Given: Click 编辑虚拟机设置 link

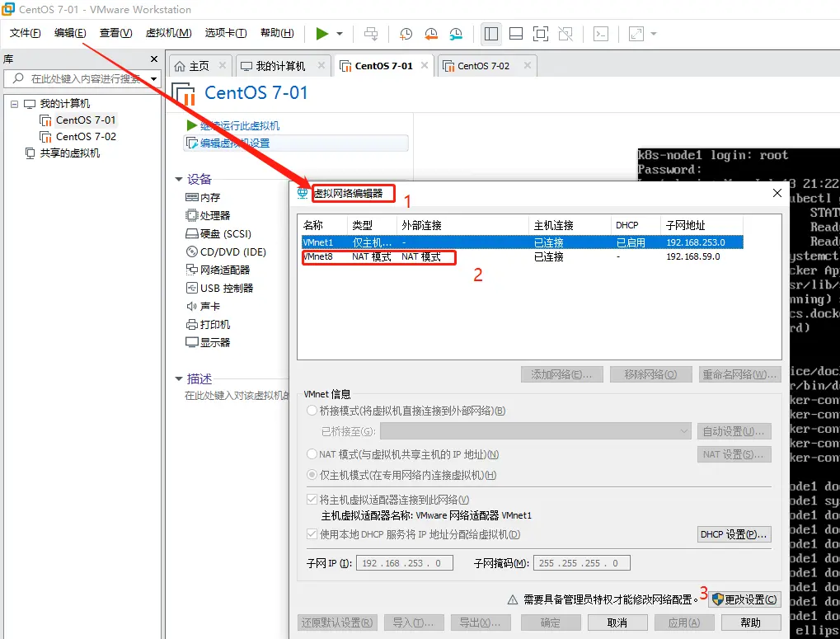Looking at the screenshot, I should click(x=235, y=143).
